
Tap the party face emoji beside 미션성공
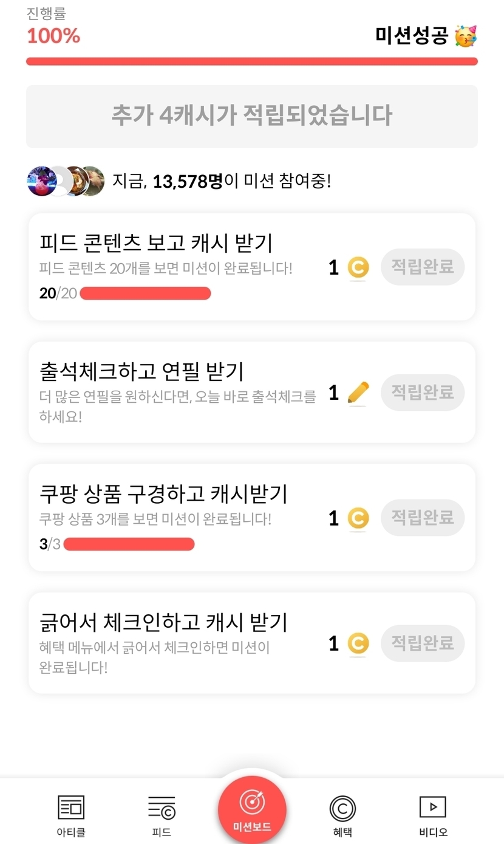click(466, 36)
